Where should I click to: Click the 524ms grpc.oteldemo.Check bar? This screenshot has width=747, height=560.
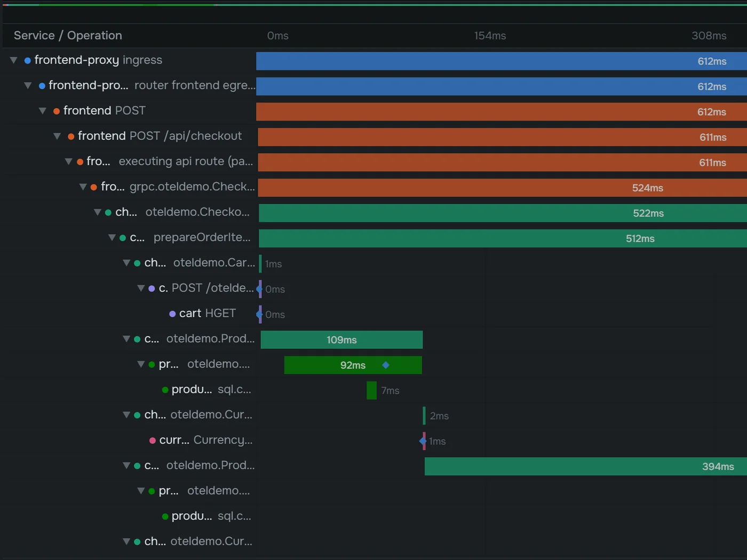502,188
